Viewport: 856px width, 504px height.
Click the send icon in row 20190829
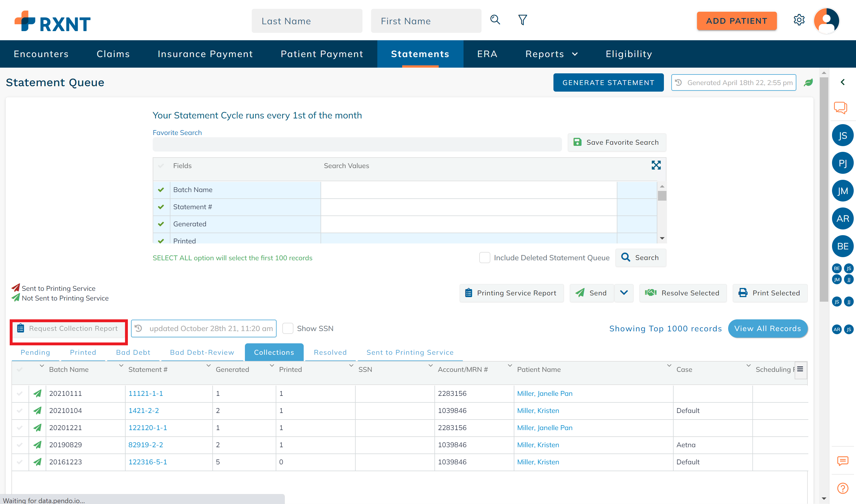[37, 445]
